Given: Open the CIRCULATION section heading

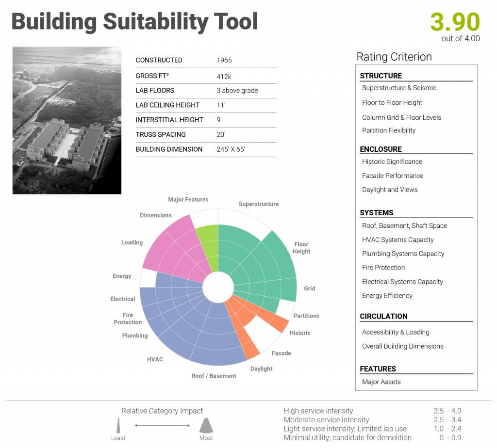Looking at the screenshot, I should tap(383, 317).
